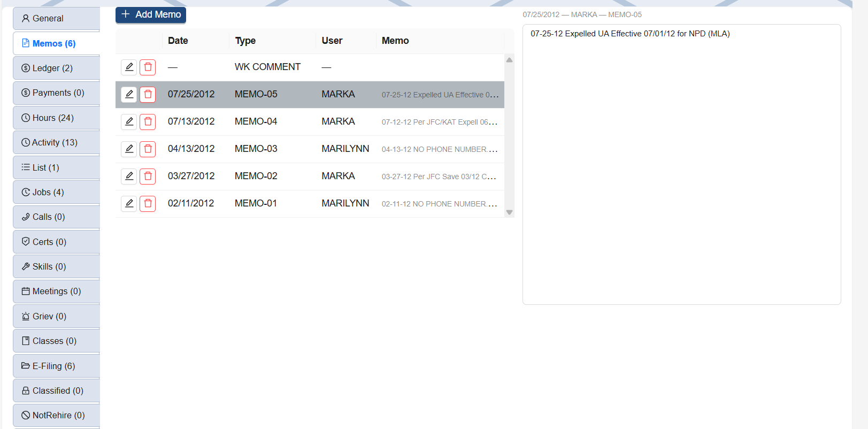Open the General tab

(56, 18)
